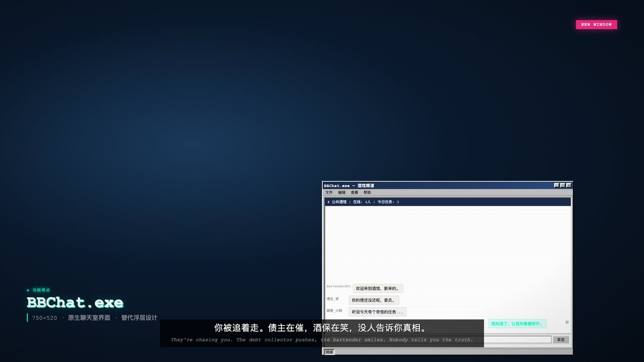This screenshot has width=644, height=362.
Task: Click the 原生聊天室界面 caption text
Action: [x=89, y=318]
